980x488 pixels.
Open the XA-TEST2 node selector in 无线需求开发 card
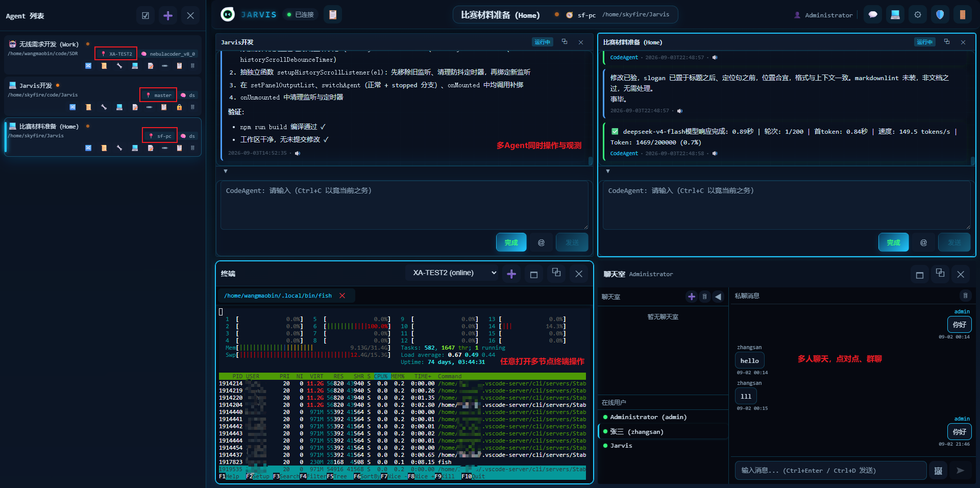(116, 54)
